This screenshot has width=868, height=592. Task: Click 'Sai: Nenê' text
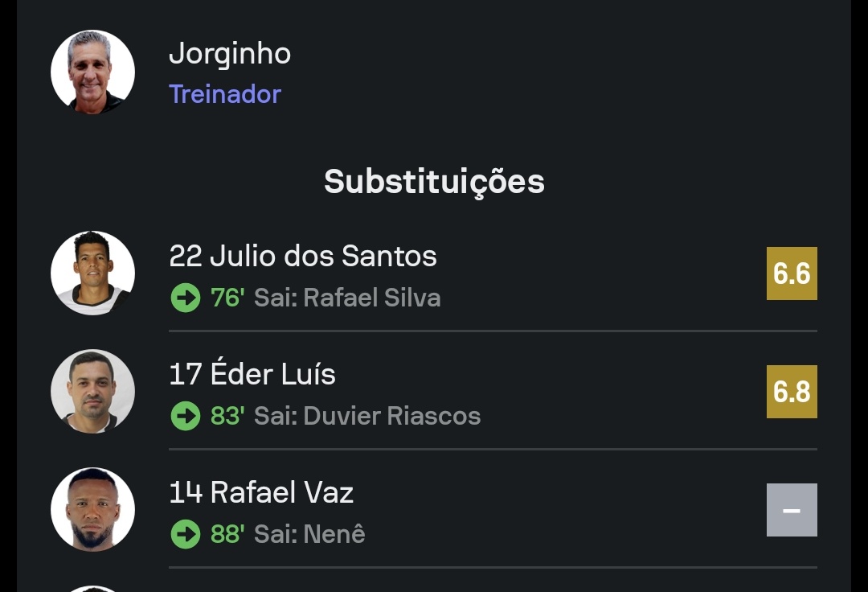[309, 535]
